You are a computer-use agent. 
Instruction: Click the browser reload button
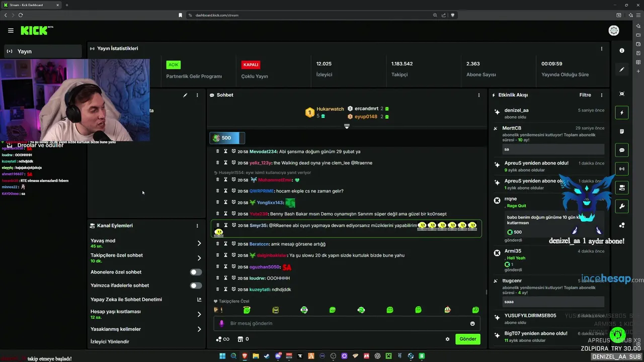tap(21, 15)
